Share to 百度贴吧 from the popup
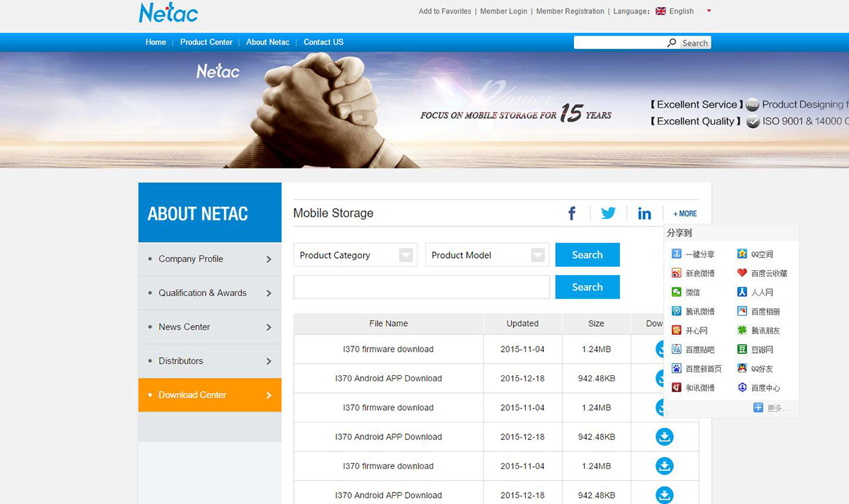Image resolution: width=849 pixels, height=504 pixels. (x=693, y=350)
